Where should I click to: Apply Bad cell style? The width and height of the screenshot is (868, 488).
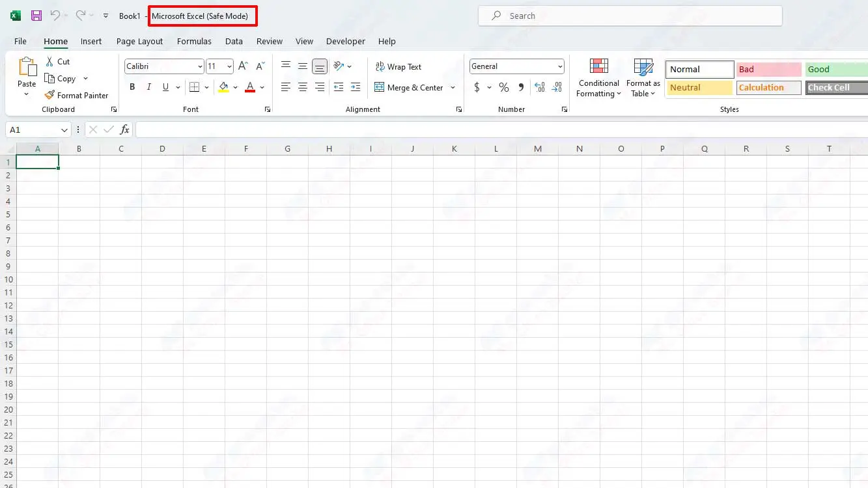[768, 69]
